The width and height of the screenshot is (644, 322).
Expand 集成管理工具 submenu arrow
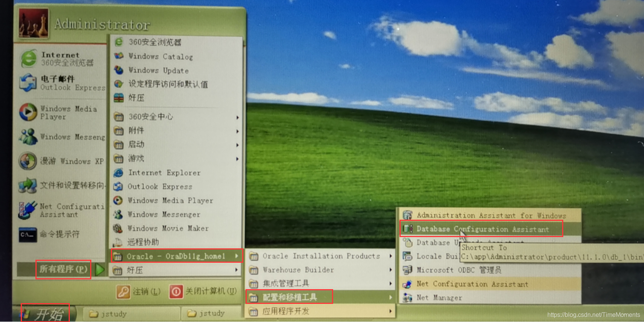(x=391, y=283)
